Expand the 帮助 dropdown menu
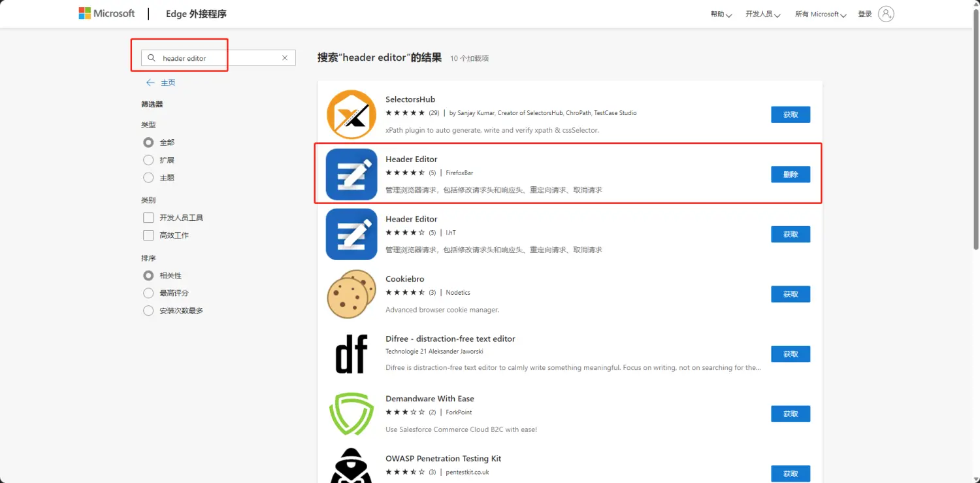The height and width of the screenshot is (483, 980). [x=721, y=14]
